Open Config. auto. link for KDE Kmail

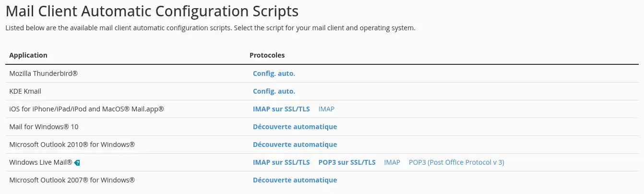click(274, 91)
